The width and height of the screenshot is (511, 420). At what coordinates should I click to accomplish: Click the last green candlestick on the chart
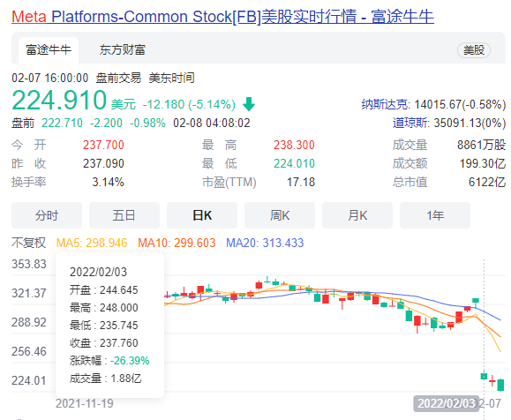[x=500, y=385]
